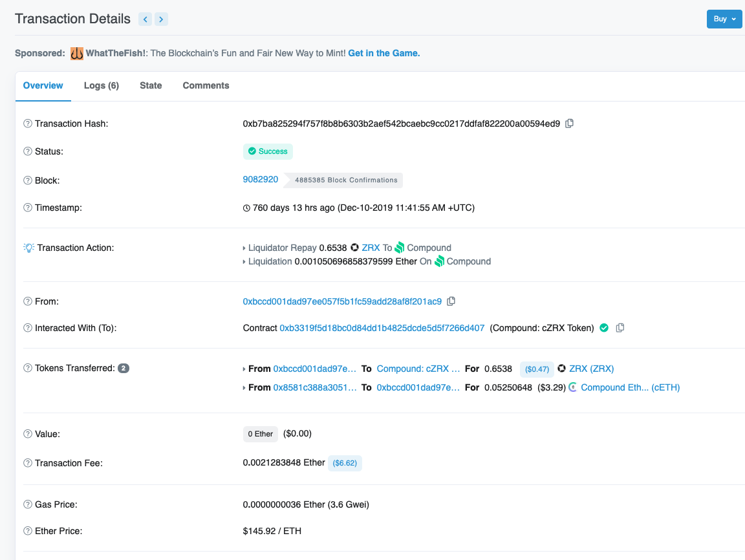Image resolution: width=745 pixels, height=560 pixels.
Task: Click the 0 Ether value badge
Action: point(261,434)
